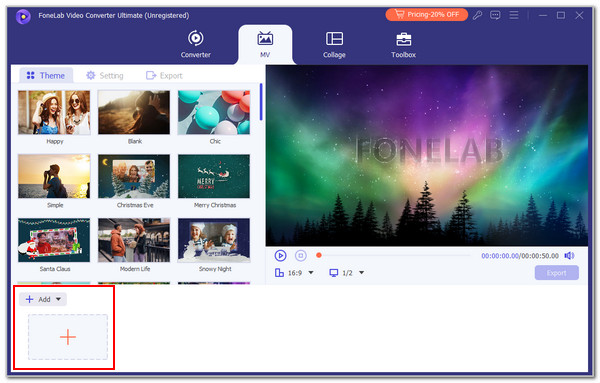Viewport: 600px width, 383px height.
Task: Play the preview video
Action: [280, 256]
